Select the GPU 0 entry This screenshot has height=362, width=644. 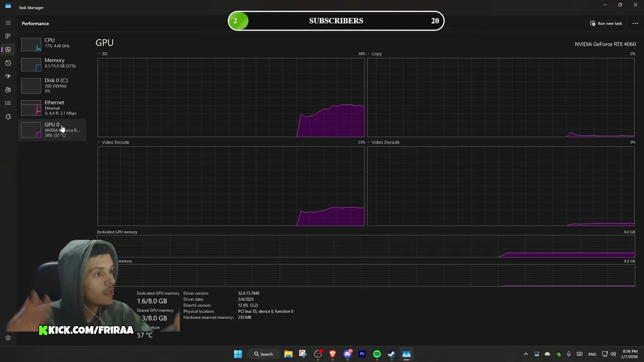(x=52, y=130)
